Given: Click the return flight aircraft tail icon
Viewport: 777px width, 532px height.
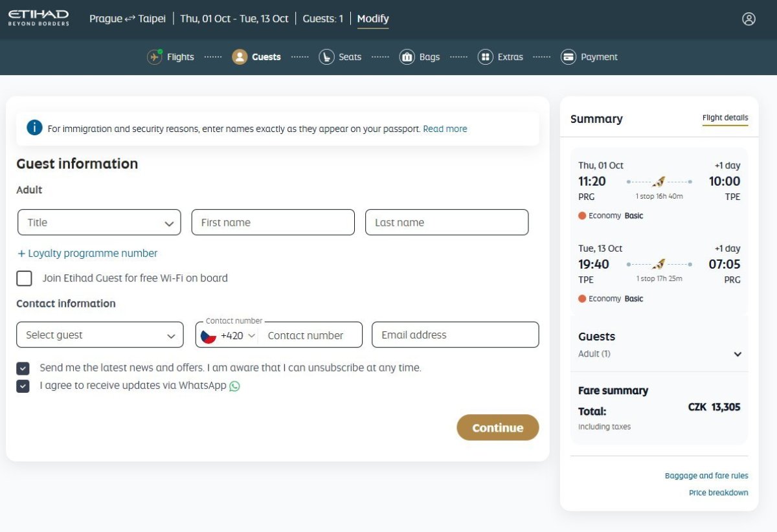Looking at the screenshot, I should point(659,264).
